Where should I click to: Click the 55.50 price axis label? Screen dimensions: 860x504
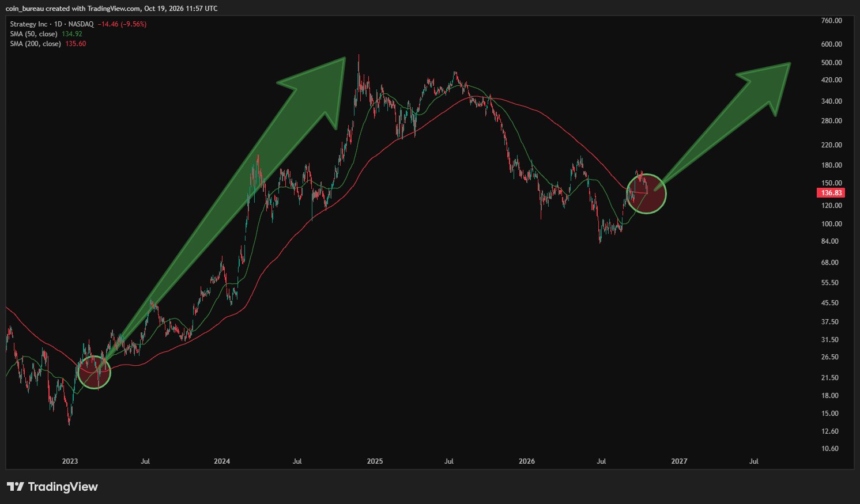831,283
